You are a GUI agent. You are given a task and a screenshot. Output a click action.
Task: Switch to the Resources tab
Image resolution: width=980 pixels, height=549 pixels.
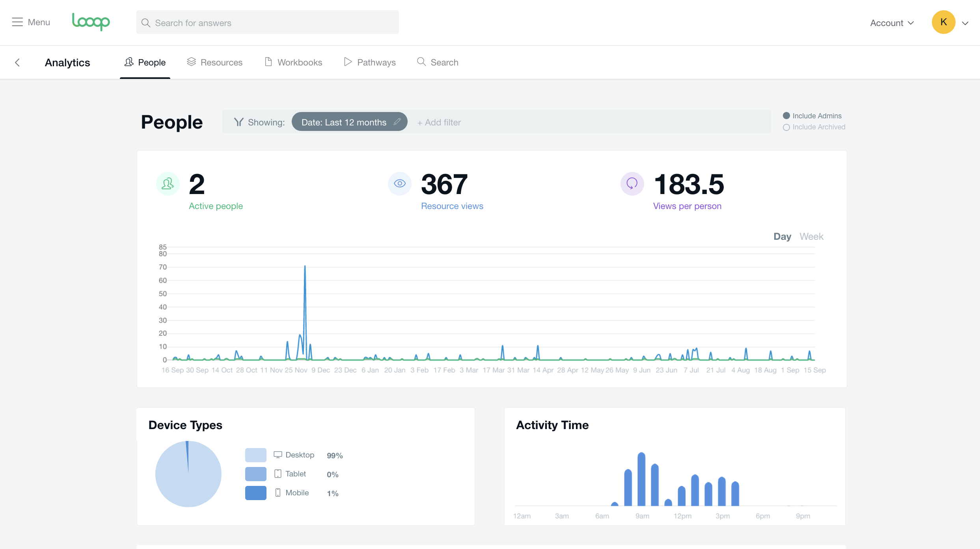pyautogui.click(x=215, y=62)
